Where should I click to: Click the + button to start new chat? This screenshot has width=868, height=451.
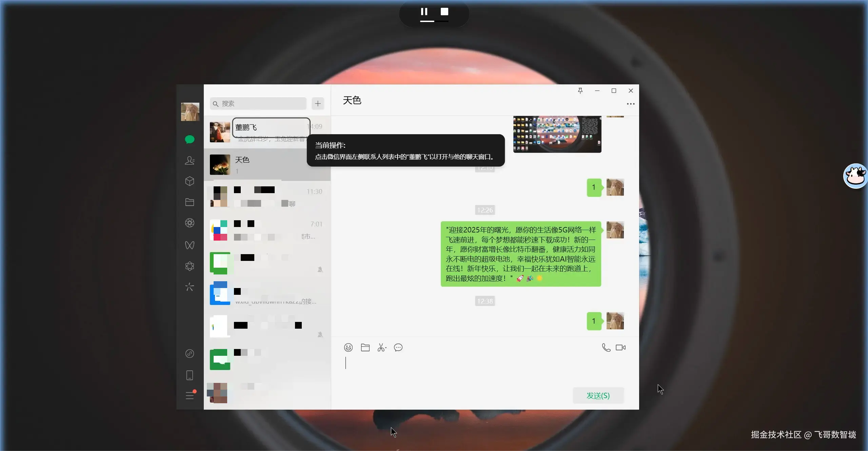pos(317,103)
